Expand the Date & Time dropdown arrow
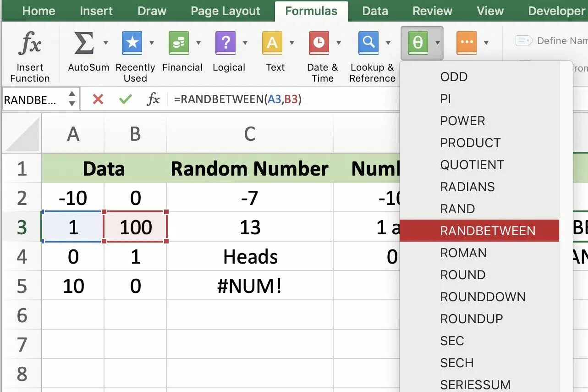Viewport: 588px width, 392px height. click(339, 43)
